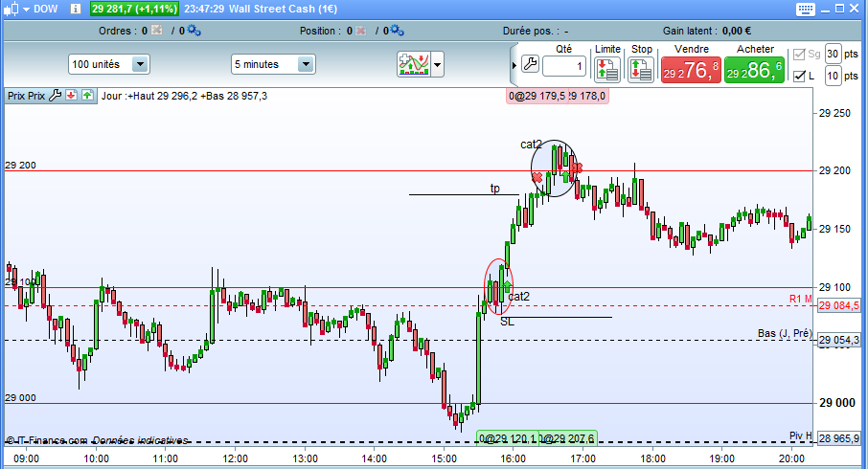Viewport: 868px width, 469px height.
Task: Click the green Acheter buy button
Action: pos(755,70)
